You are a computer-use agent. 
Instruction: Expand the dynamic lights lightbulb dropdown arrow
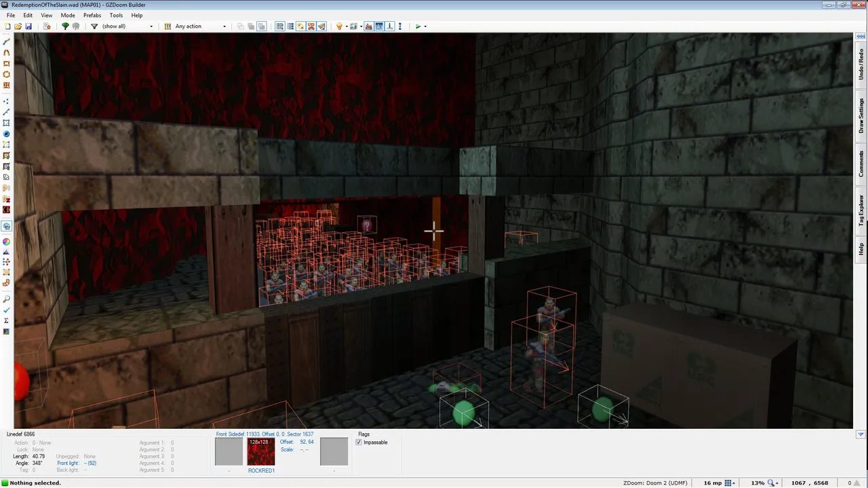[x=346, y=26]
